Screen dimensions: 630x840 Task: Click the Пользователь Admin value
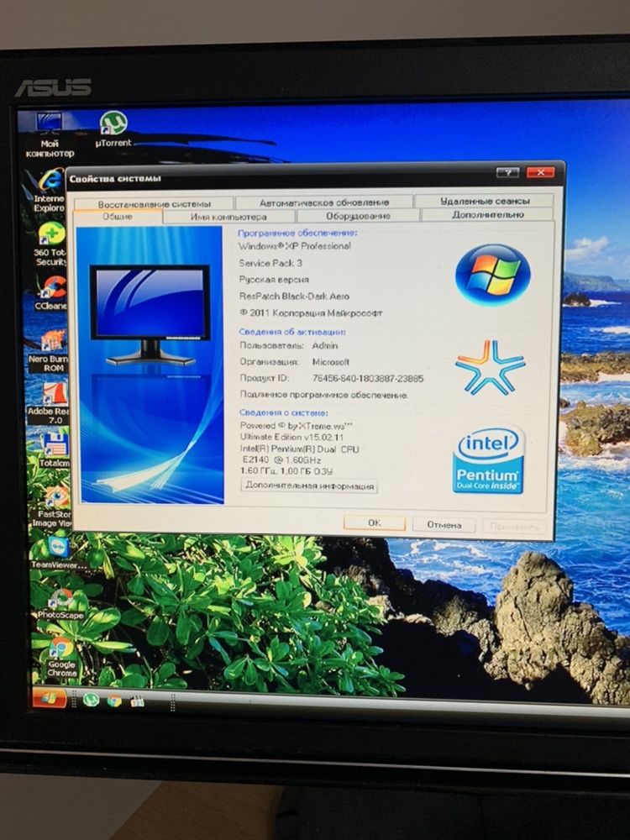pyautogui.click(x=324, y=345)
